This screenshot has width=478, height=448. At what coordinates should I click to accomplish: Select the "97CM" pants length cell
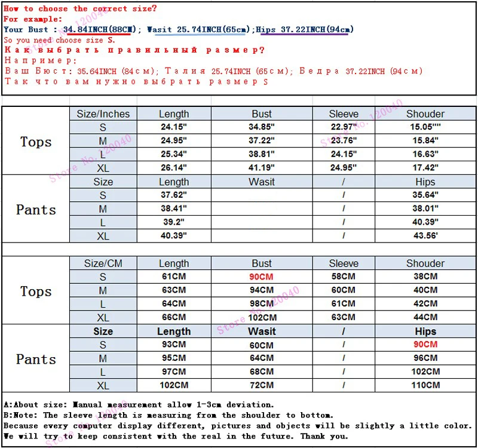tap(174, 372)
